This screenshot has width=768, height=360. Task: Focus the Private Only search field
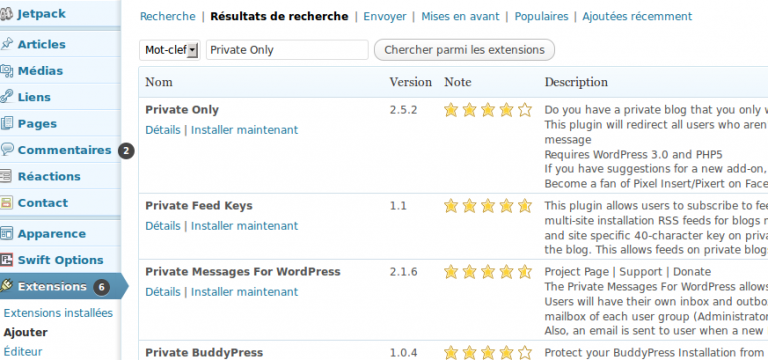287,50
